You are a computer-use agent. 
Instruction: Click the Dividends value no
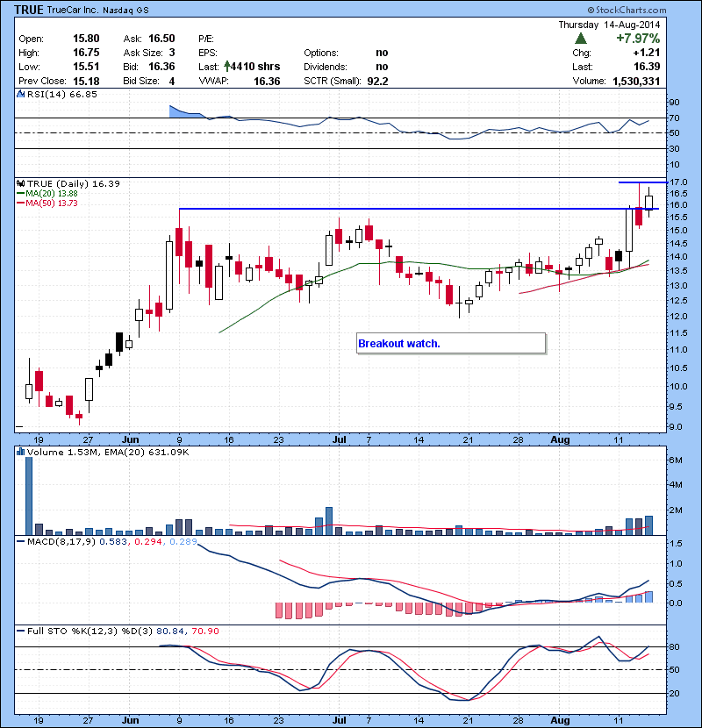382,67
